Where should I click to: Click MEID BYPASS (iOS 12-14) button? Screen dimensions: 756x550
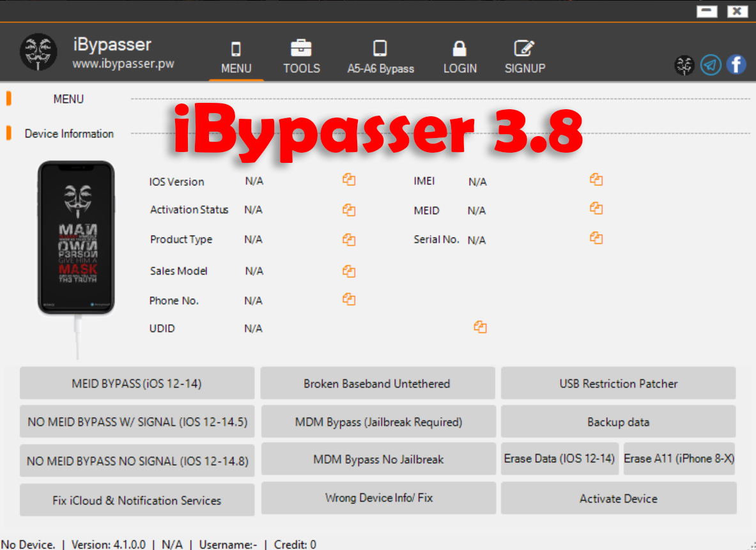click(137, 383)
